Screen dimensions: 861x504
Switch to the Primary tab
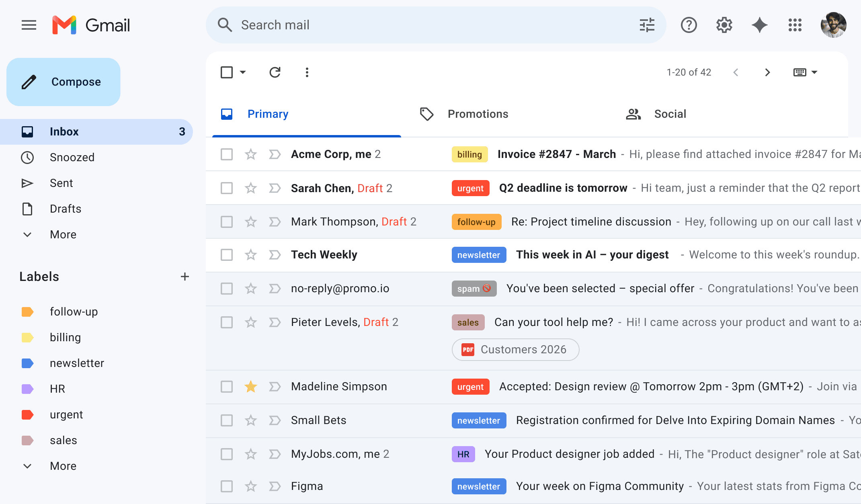coord(307,114)
